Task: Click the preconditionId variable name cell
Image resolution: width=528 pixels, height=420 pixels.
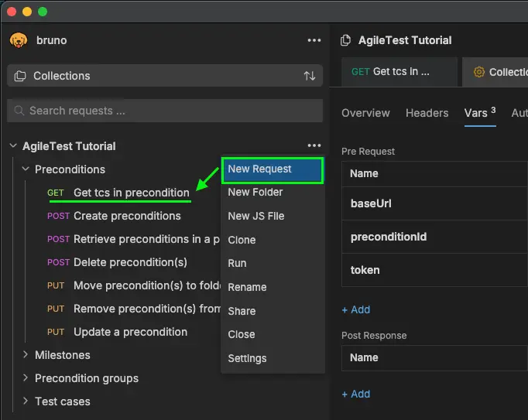Action: tap(434, 237)
